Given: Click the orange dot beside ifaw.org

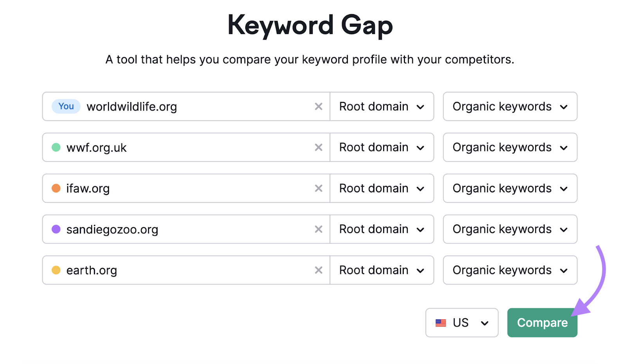Looking at the screenshot, I should (56, 188).
